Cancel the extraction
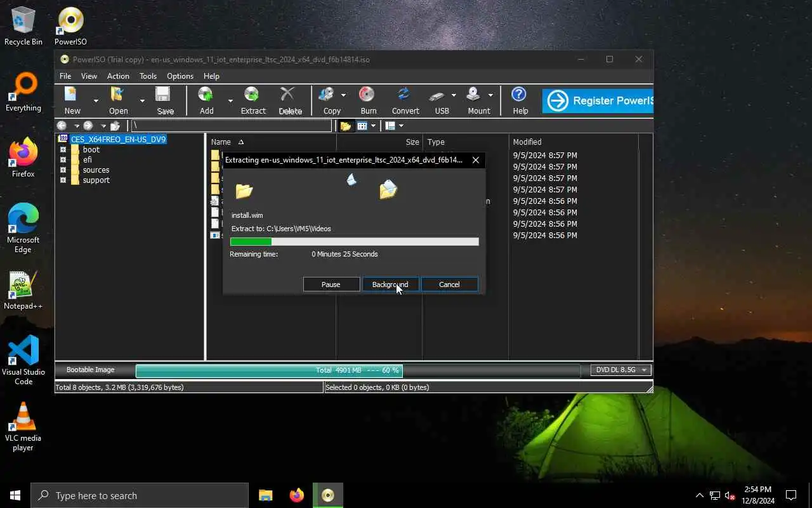Viewport: 812px width, 508px height. click(x=449, y=284)
